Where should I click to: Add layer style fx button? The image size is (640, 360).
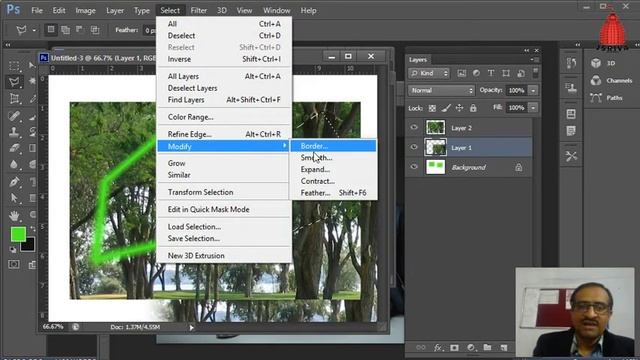(x=438, y=348)
